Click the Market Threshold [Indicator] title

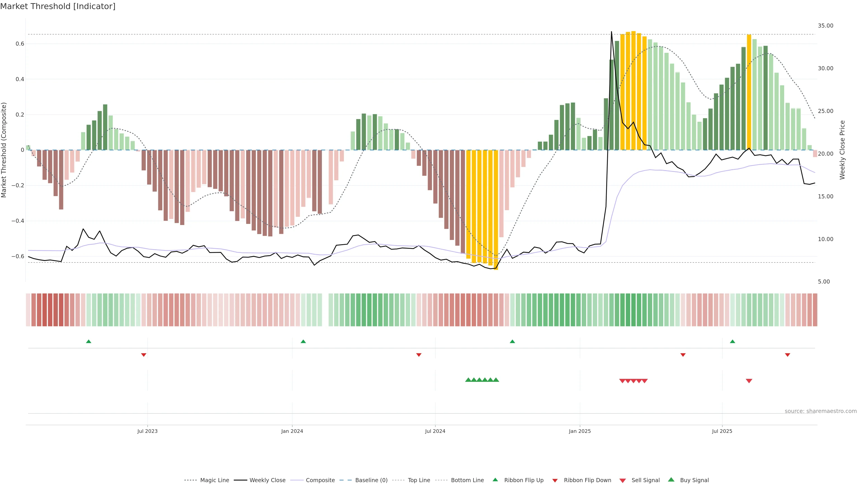pos(58,6)
